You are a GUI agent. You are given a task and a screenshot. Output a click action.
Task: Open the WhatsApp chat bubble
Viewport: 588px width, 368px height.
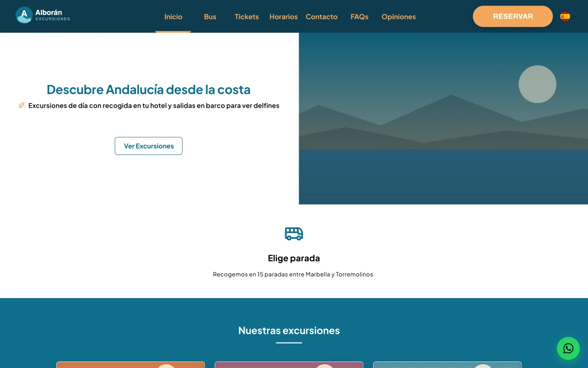(x=568, y=348)
